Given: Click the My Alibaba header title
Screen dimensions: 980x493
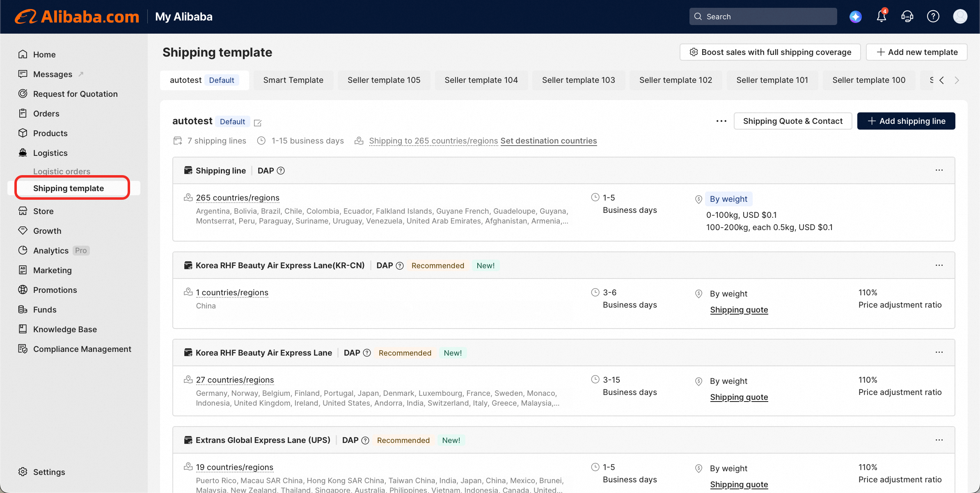Looking at the screenshot, I should (184, 17).
